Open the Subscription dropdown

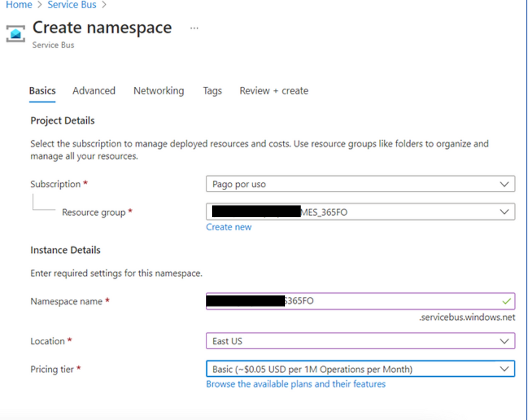(360, 184)
